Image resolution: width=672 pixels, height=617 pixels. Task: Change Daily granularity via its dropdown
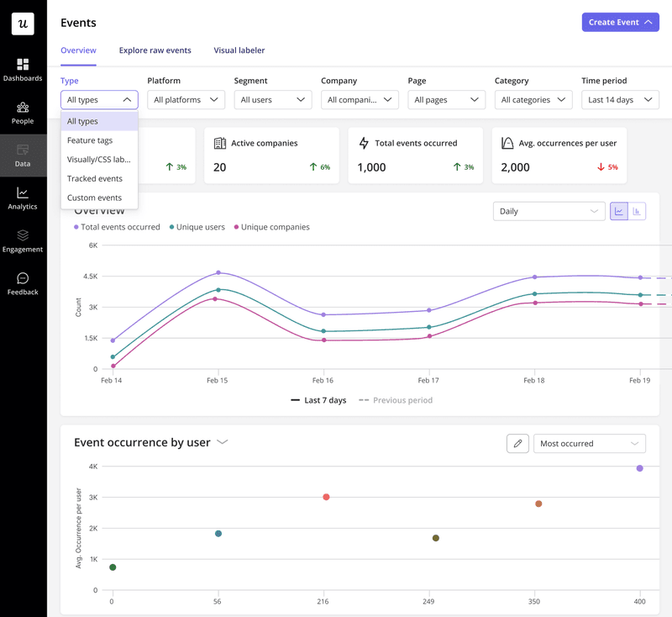549,211
